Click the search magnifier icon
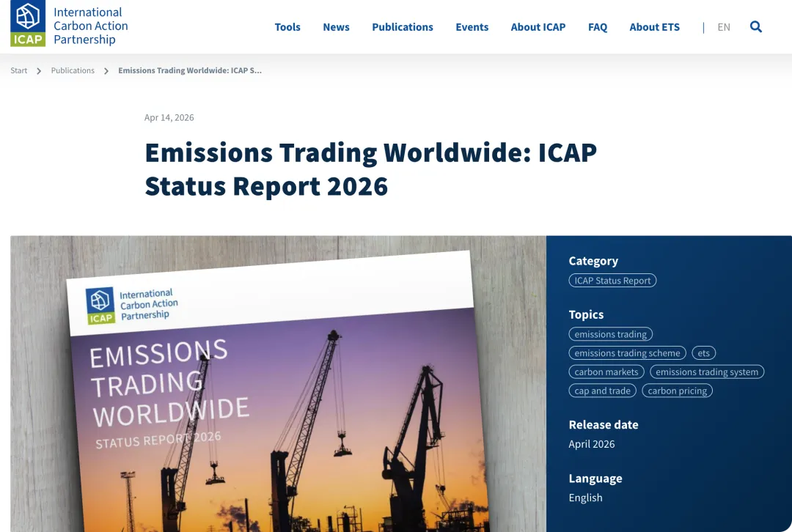 click(x=755, y=27)
